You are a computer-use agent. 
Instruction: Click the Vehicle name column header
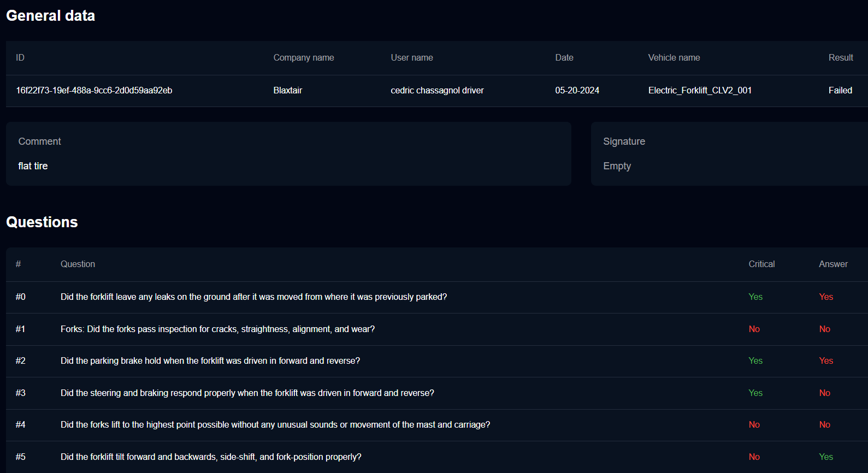[x=674, y=58]
